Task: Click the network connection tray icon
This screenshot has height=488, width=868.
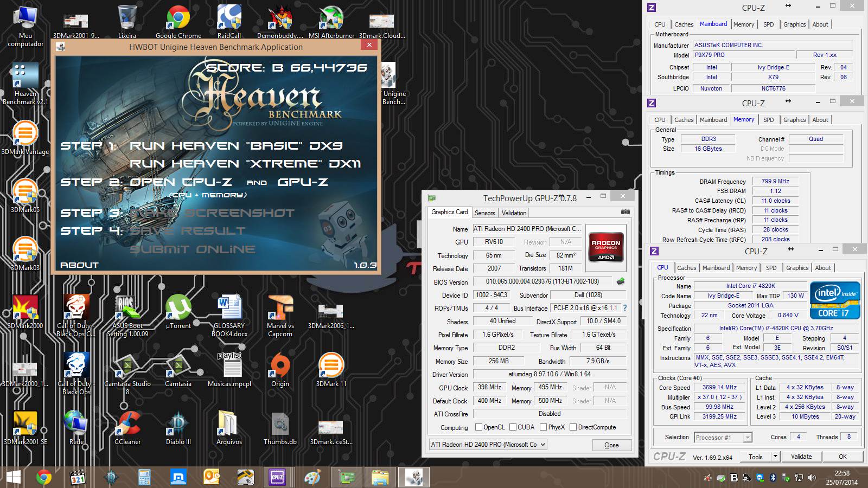Action: coord(799,478)
